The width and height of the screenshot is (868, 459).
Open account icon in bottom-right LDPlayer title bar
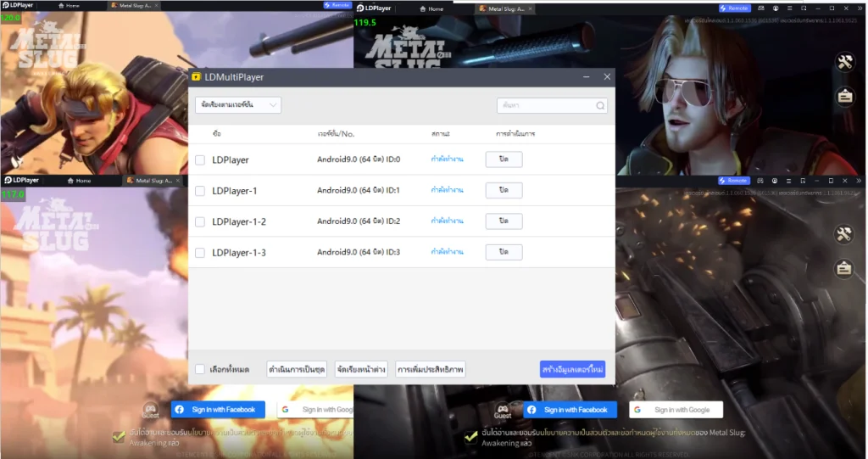click(x=775, y=181)
